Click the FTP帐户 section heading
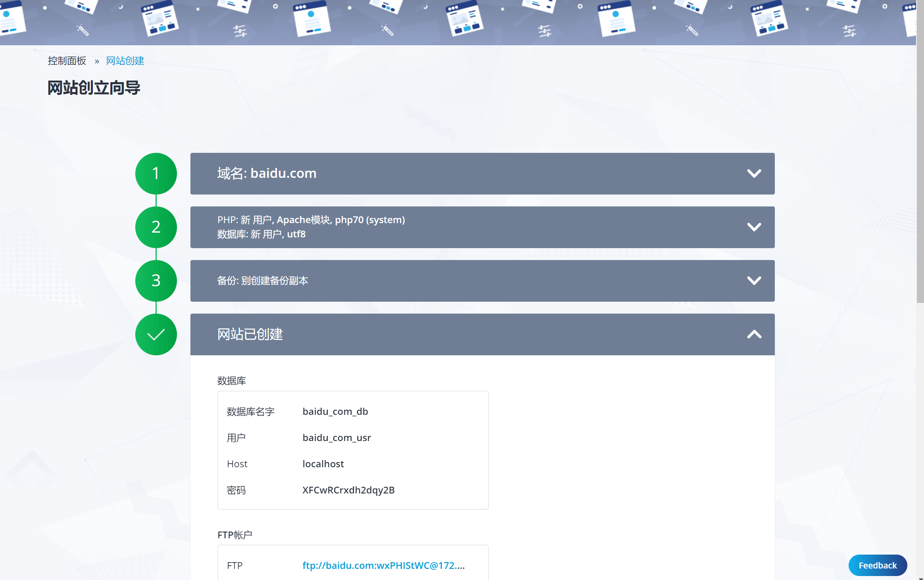 click(x=235, y=535)
